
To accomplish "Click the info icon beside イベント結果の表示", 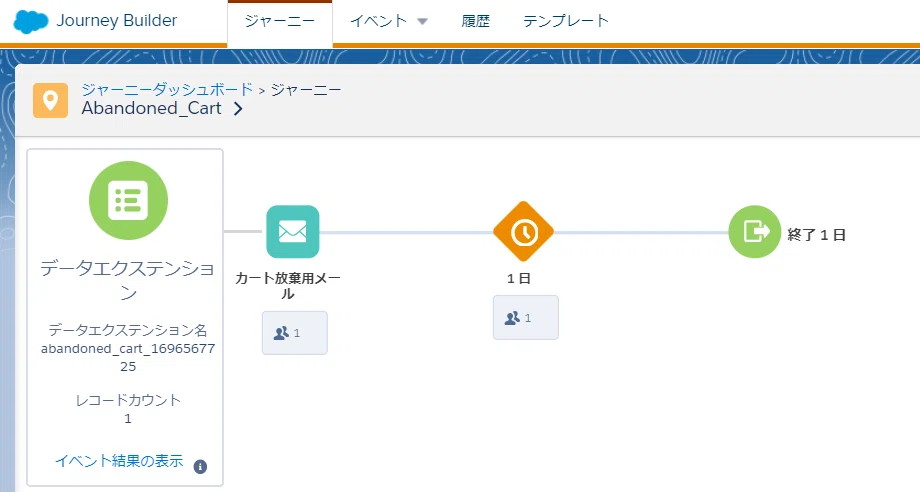I will pos(200,467).
